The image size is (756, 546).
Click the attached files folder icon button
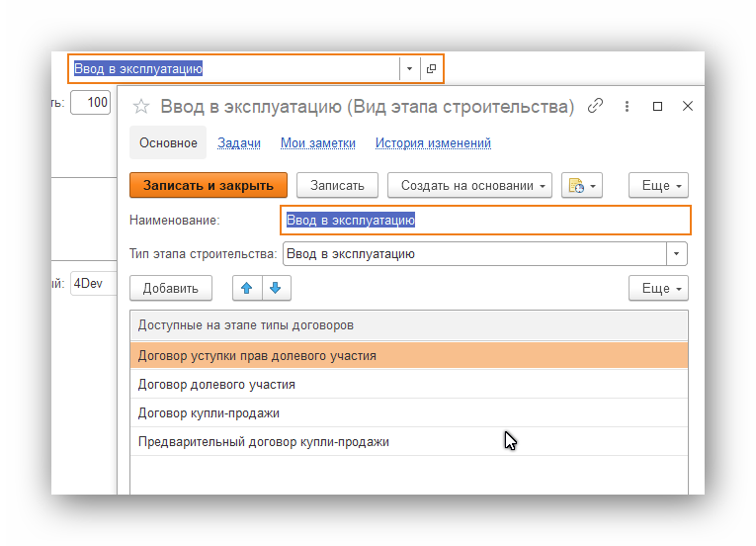pyautogui.click(x=581, y=185)
